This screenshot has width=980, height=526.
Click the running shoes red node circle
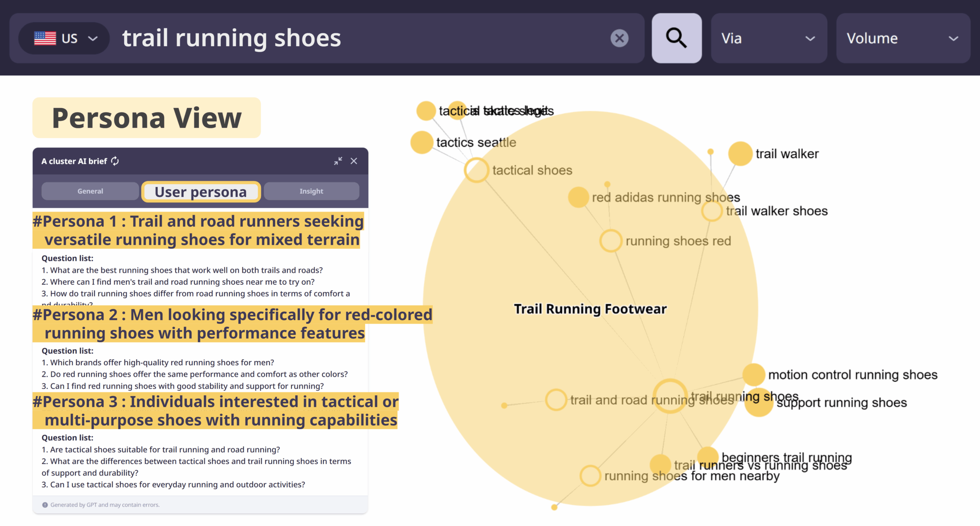[610, 241]
